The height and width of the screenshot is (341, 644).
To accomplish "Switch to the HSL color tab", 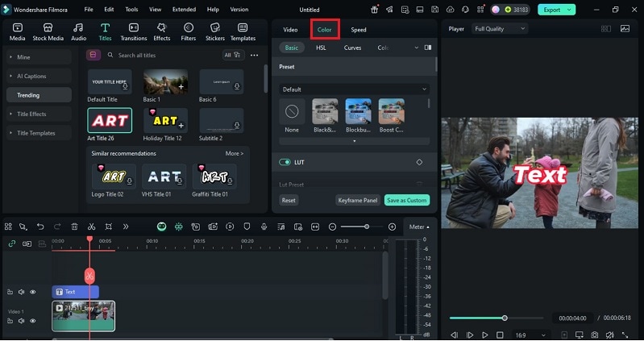I will [x=321, y=48].
